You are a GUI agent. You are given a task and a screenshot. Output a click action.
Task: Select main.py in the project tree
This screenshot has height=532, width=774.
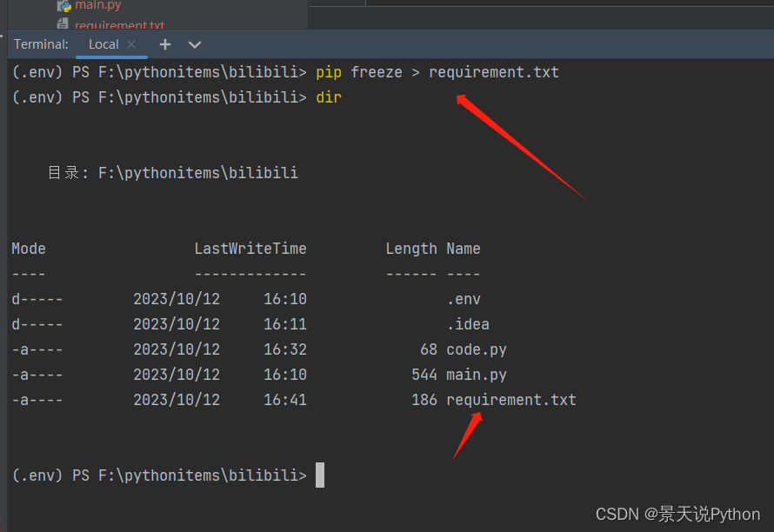(x=97, y=5)
